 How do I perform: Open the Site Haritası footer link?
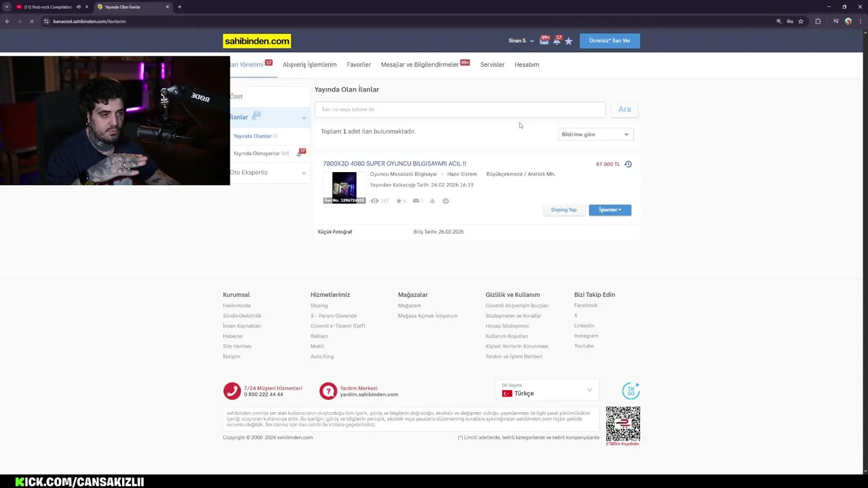pyautogui.click(x=237, y=346)
